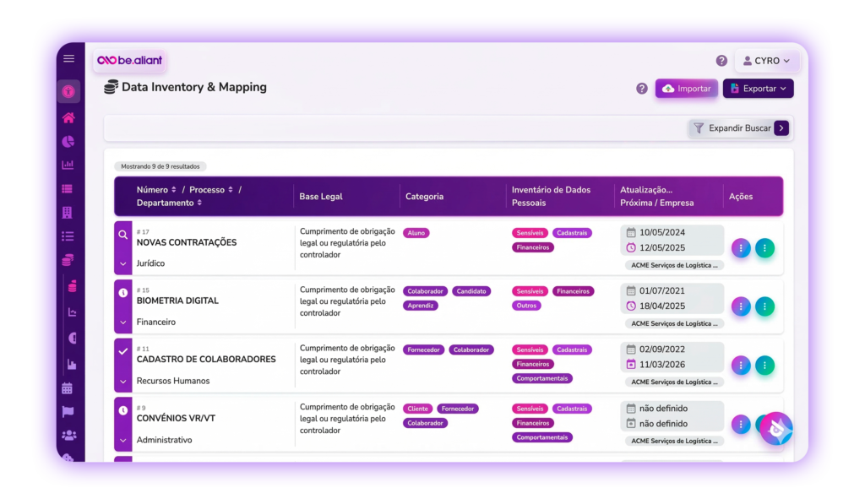Open the users group icon in the sidebar
Image resolution: width=865 pixels, height=504 pixels.
coord(68,436)
